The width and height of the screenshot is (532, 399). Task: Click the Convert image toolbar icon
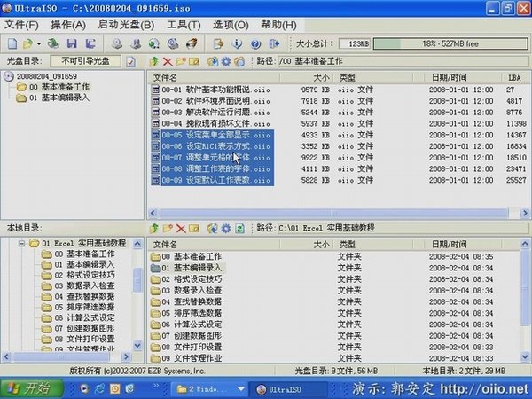pos(154,43)
